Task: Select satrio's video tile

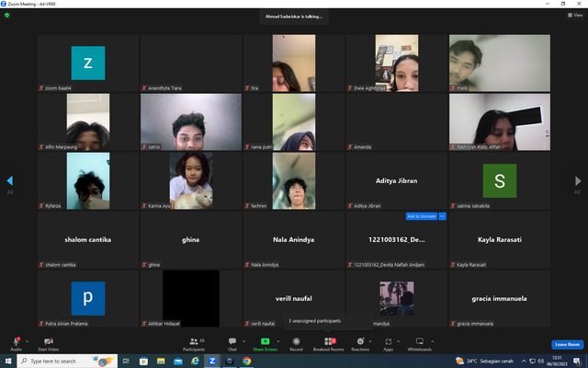Action: [191, 122]
